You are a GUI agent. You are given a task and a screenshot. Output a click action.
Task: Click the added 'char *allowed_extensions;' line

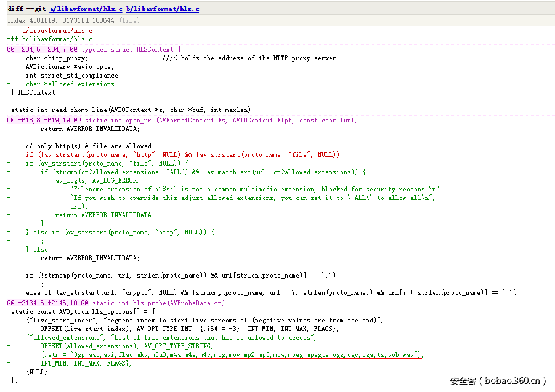pos(71,84)
